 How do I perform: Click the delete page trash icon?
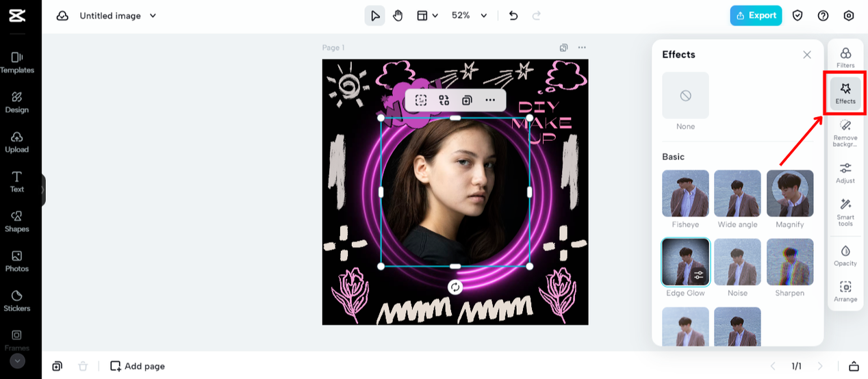click(83, 366)
